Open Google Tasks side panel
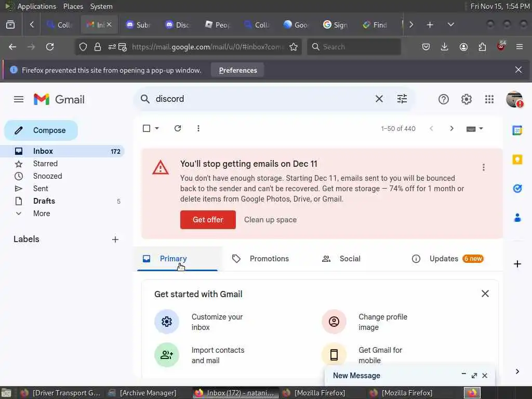 517,188
